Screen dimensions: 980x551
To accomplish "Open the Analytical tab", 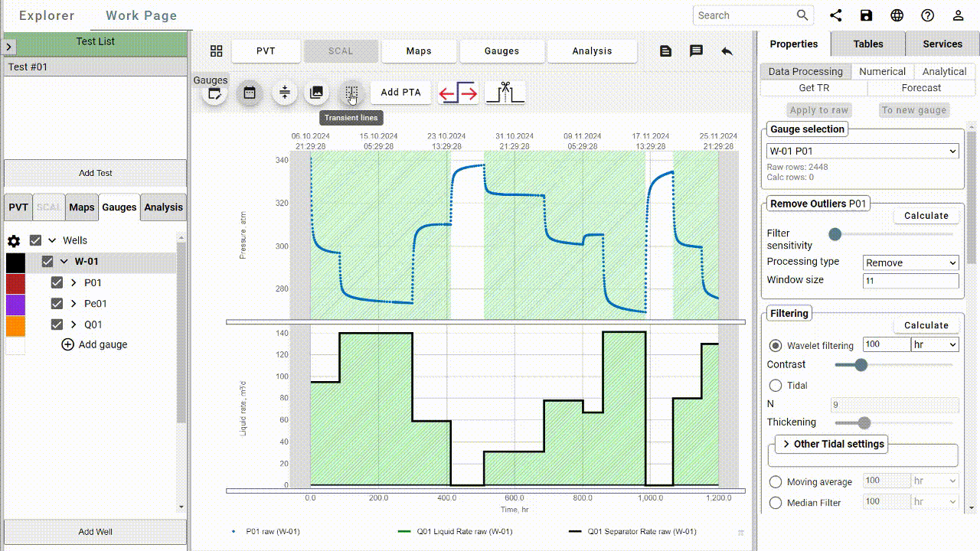I will pyautogui.click(x=944, y=71).
